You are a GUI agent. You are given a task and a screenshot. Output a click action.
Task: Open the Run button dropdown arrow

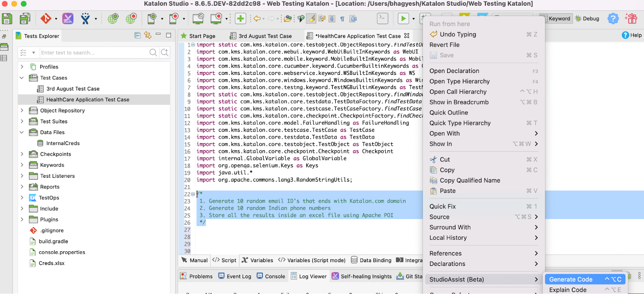point(413,19)
